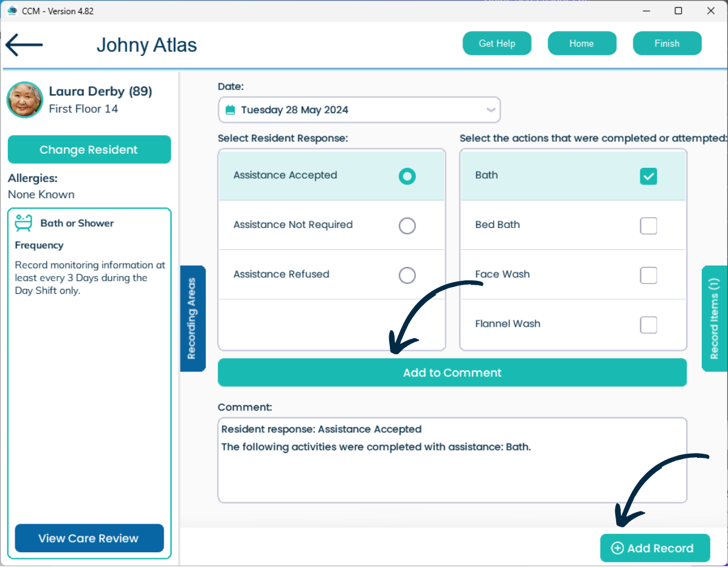
Task: Open the date dropdown chevron
Action: tap(490, 111)
